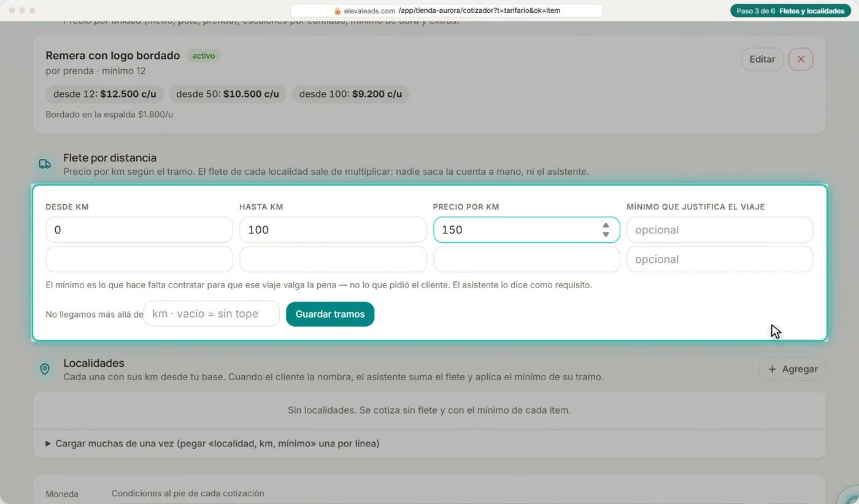Open the Paso 3 de 6 step badge

tap(790, 11)
